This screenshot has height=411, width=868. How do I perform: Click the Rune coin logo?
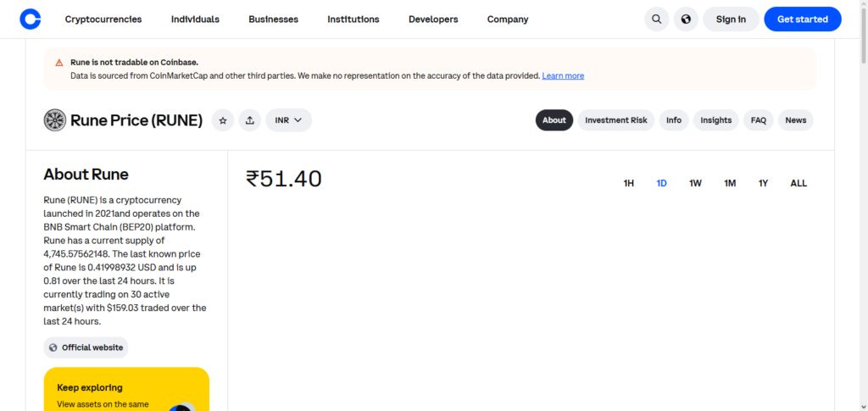coord(55,120)
